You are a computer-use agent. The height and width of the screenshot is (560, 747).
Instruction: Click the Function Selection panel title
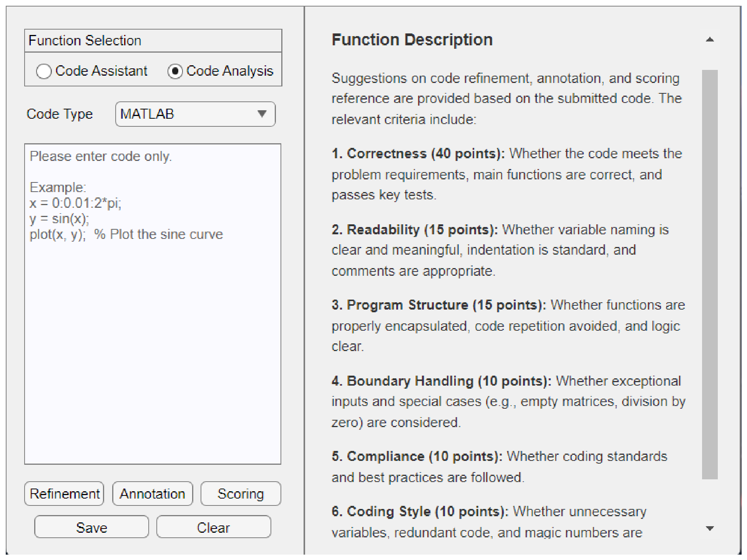point(85,40)
